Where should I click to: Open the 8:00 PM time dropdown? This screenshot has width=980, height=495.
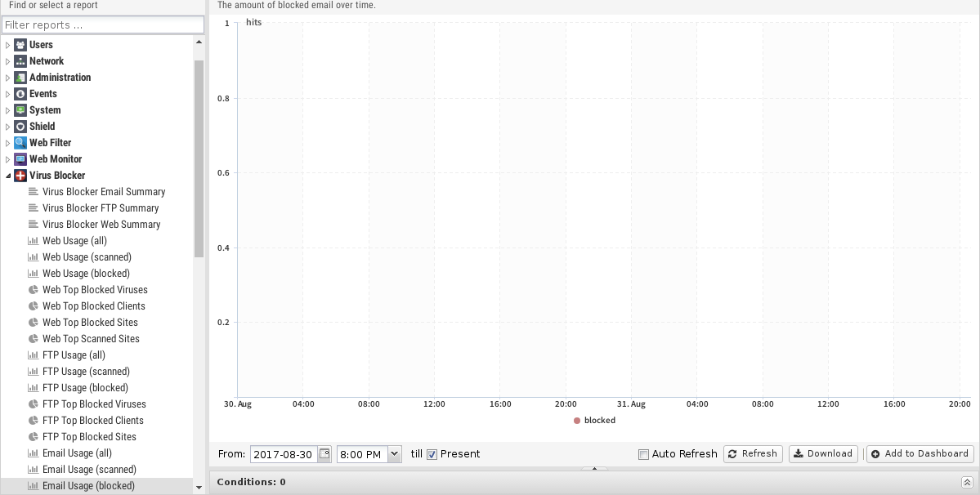coord(395,454)
